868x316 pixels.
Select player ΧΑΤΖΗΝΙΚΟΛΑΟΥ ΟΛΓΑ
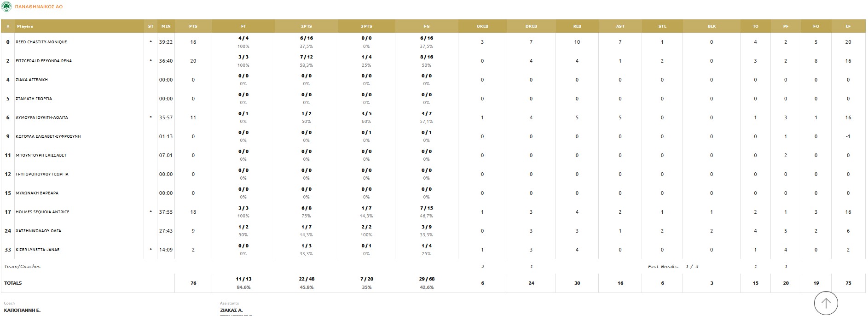[38, 231]
